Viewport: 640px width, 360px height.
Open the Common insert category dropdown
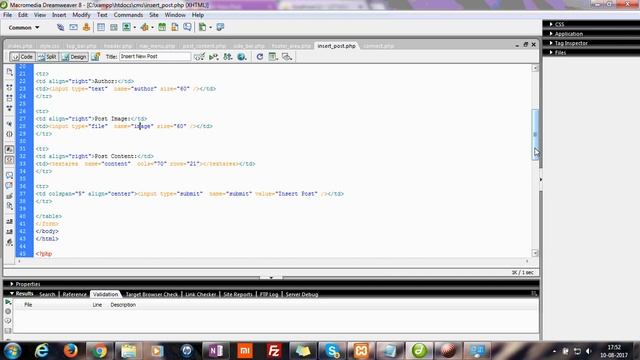coord(24,27)
